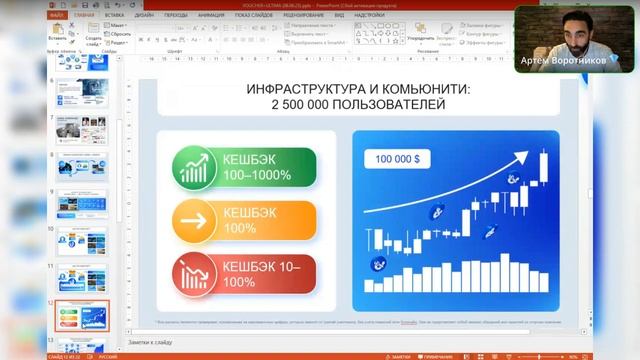Screen dimensions: 640x360
Task: Click the 100 000 $ label on slide
Action: tap(397, 159)
